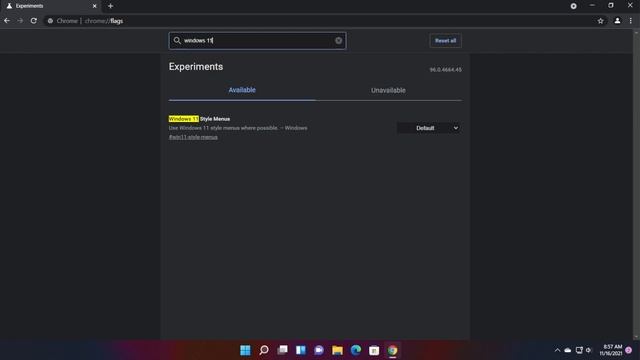Screen dimensions: 640x360
Task: Open Windows taskbar Search
Action: tap(264, 350)
